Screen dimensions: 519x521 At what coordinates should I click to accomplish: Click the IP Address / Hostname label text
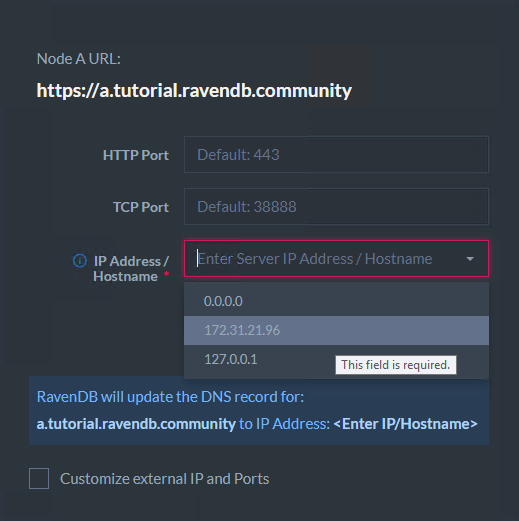coord(131,269)
